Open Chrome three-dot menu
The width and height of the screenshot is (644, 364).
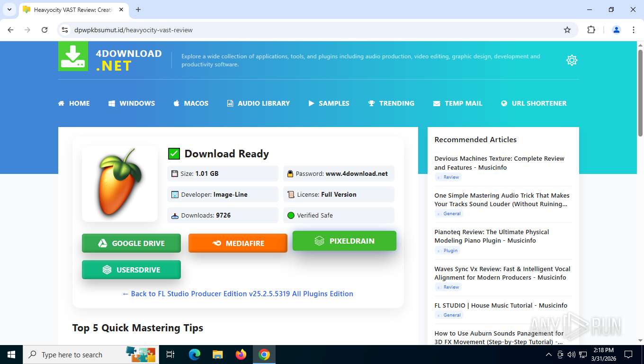[x=634, y=30]
